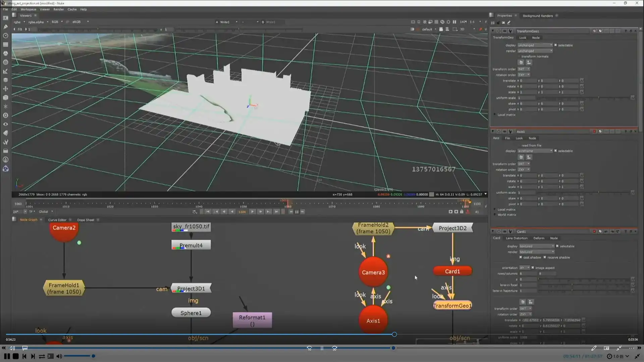Switch to the Curve Editor tab
This screenshot has width=644, height=362.
57,220
